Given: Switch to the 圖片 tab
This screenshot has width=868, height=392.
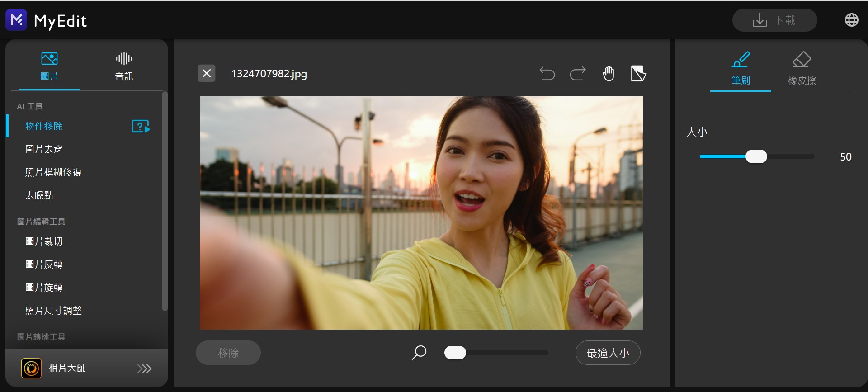Looking at the screenshot, I should point(49,66).
